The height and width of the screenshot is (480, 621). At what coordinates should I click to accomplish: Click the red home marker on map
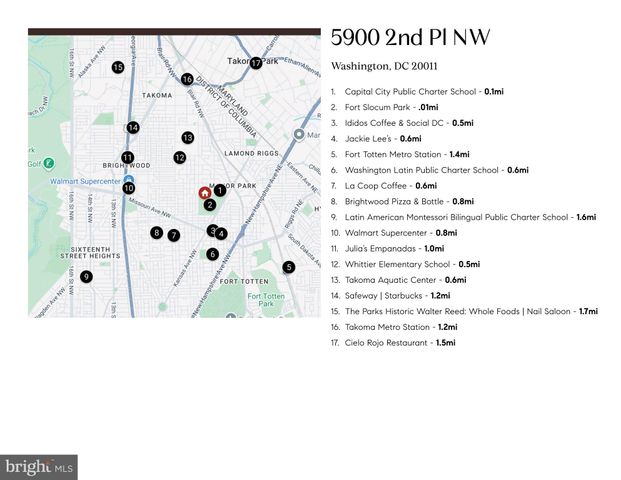coord(204,193)
